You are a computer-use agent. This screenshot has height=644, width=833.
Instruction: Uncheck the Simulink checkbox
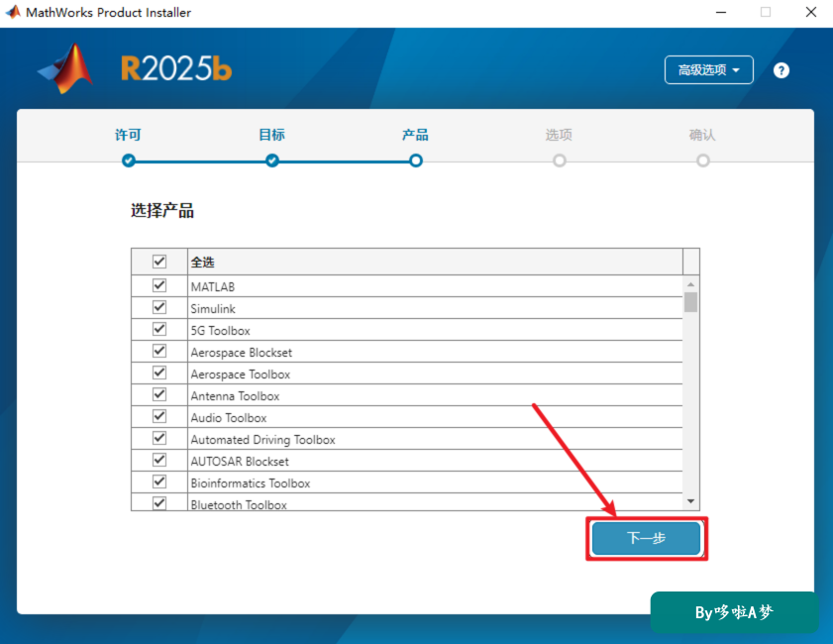click(x=159, y=307)
